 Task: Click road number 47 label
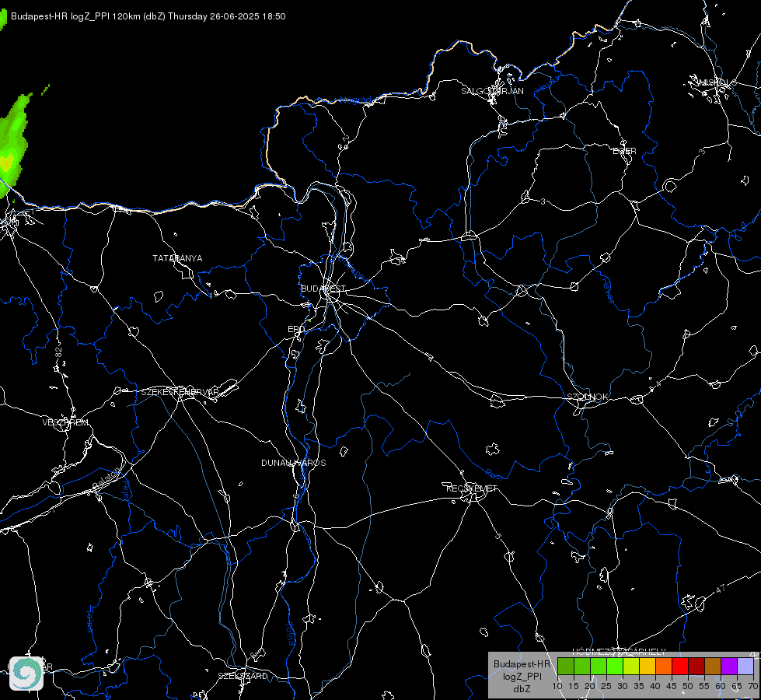tap(721, 589)
